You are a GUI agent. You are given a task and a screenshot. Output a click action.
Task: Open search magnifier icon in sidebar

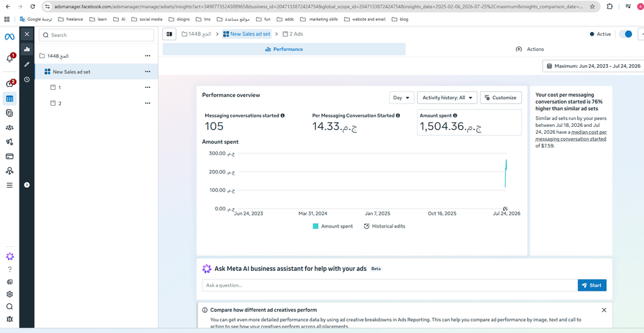10,307
